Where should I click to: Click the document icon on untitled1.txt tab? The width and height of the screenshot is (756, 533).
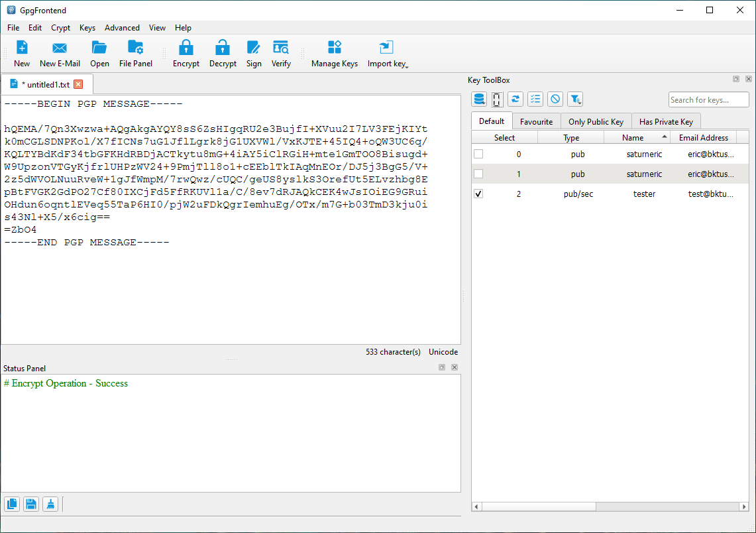tap(14, 84)
